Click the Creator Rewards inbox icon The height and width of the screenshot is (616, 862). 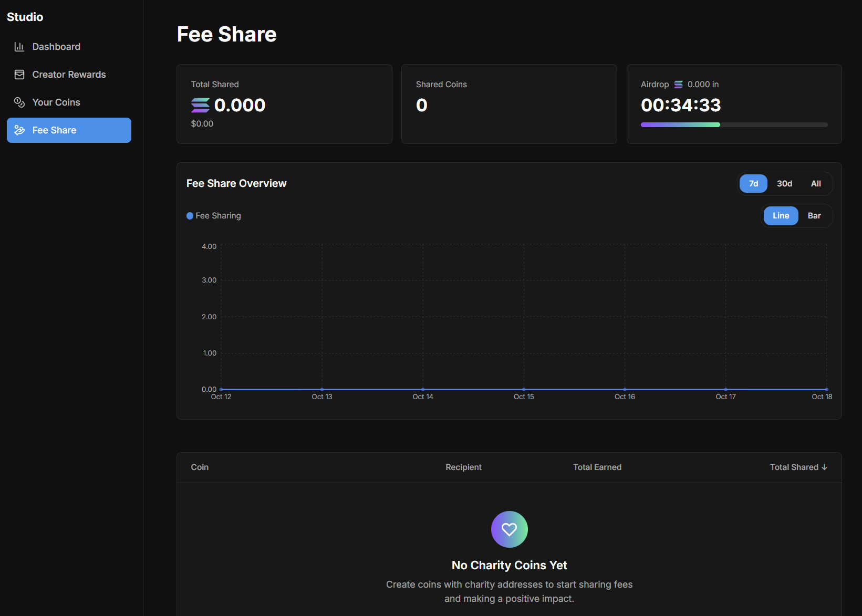pyautogui.click(x=19, y=74)
